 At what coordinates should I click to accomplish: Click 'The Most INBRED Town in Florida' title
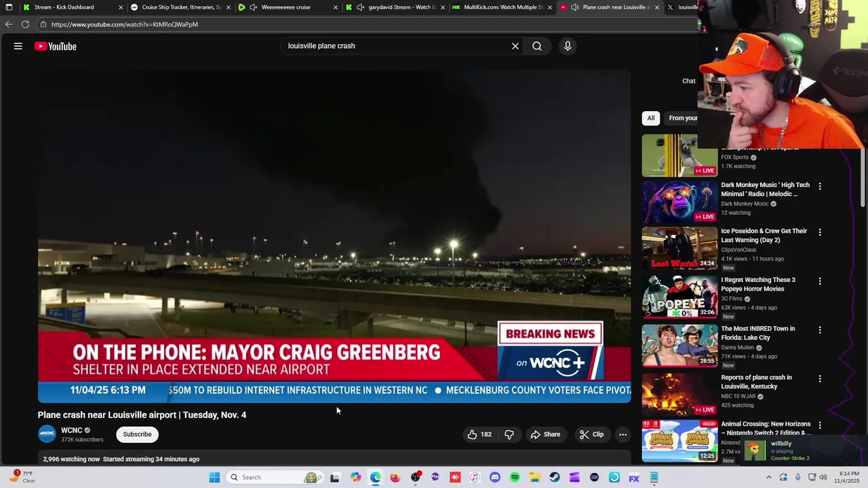(x=757, y=333)
